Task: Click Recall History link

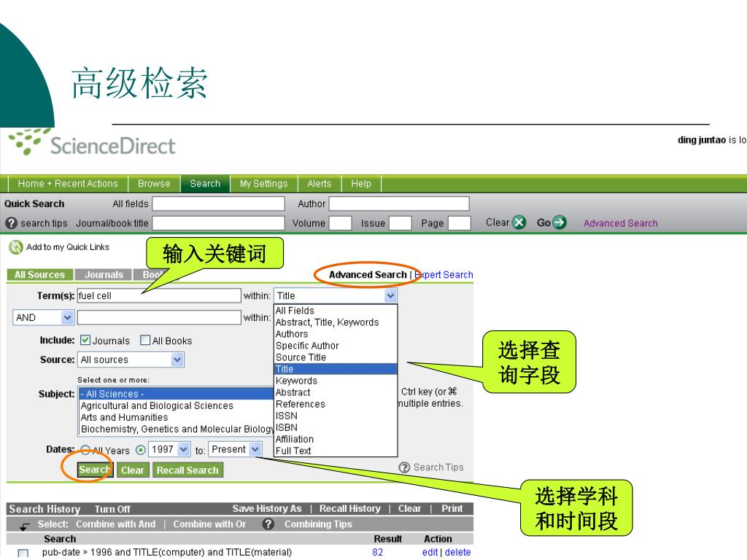Action: (349, 508)
